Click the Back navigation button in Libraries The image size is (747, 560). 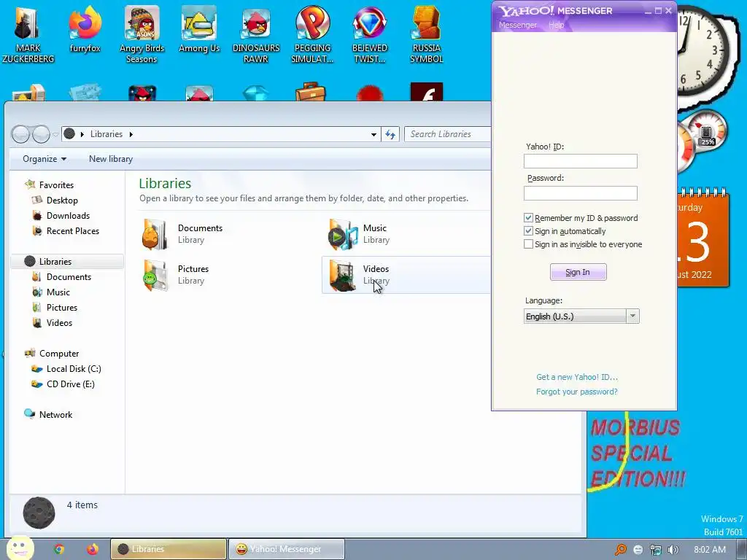[20, 134]
